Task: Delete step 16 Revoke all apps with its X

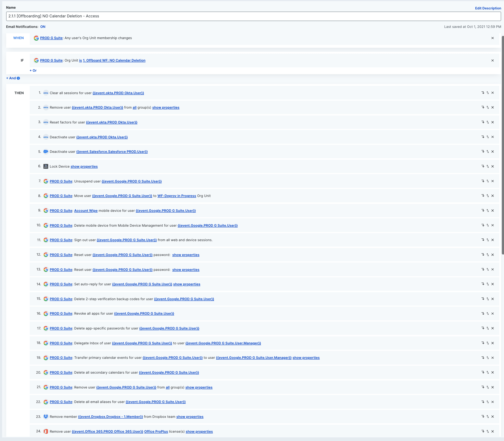Action: [492, 313]
